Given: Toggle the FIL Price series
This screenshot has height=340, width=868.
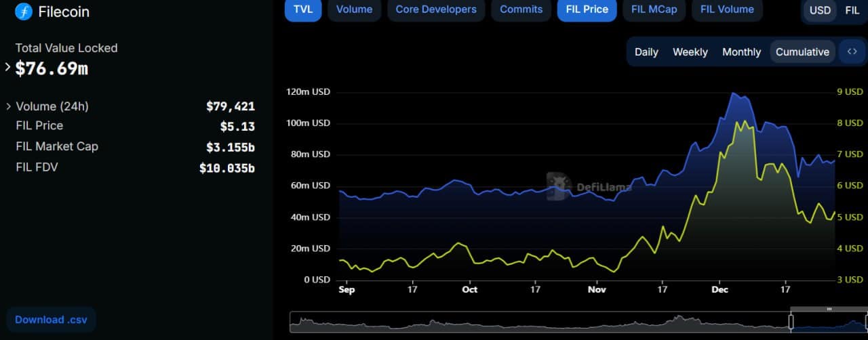Looking at the screenshot, I should click(x=587, y=9).
